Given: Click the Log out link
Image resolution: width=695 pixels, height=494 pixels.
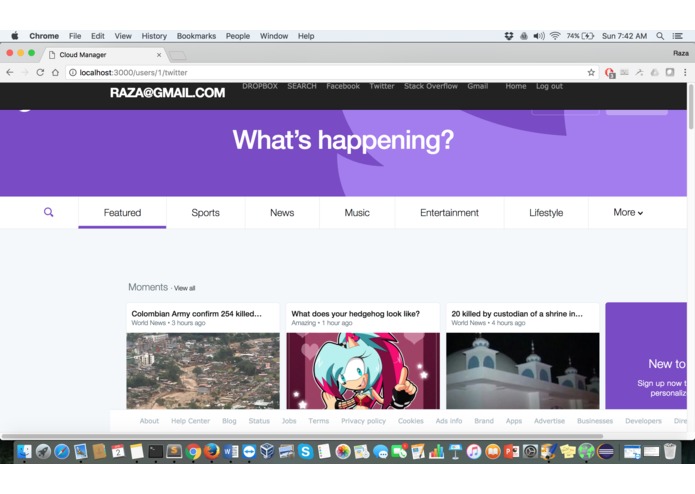Looking at the screenshot, I should pyautogui.click(x=549, y=86).
